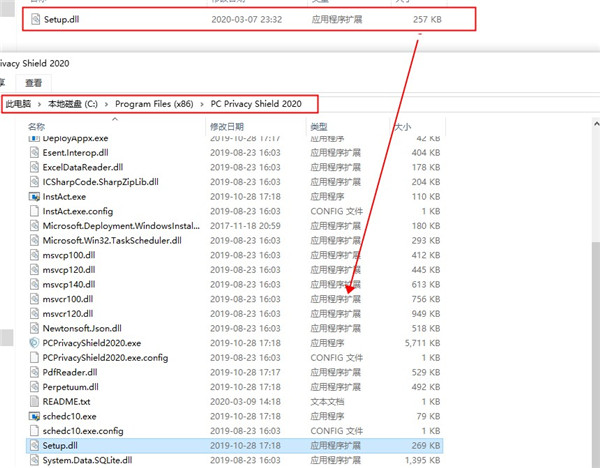Select the PCPrivacyShield2020.exe application icon

pos(34,342)
